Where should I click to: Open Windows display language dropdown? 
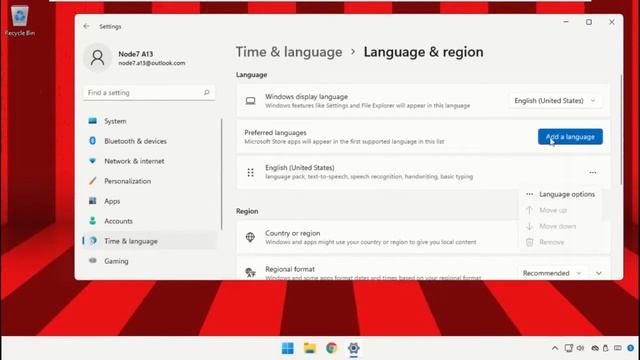[555, 101]
